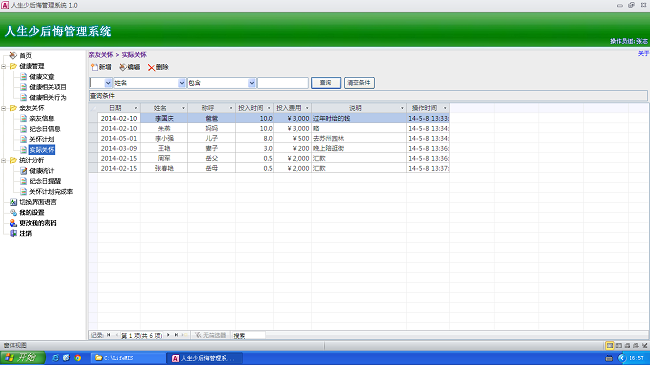Viewport: 650px width, 365px height.
Task: Click the 编辑 edit record icon
Action: (x=123, y=67)
